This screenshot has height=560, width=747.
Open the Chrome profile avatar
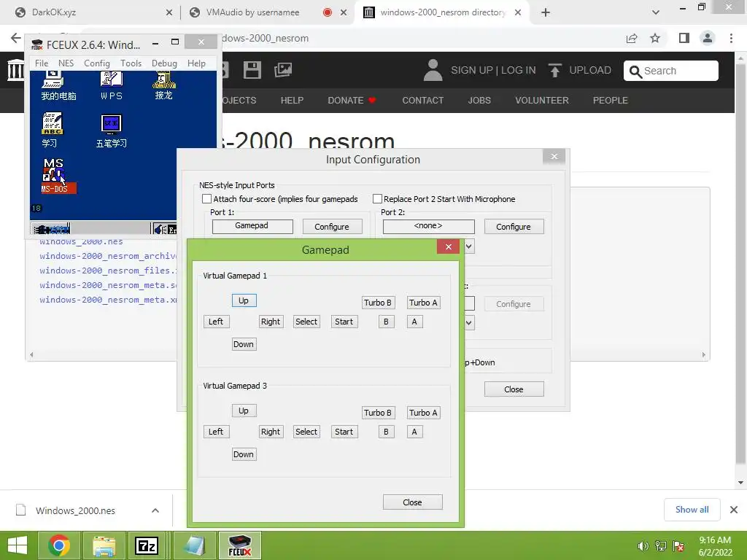708,38
